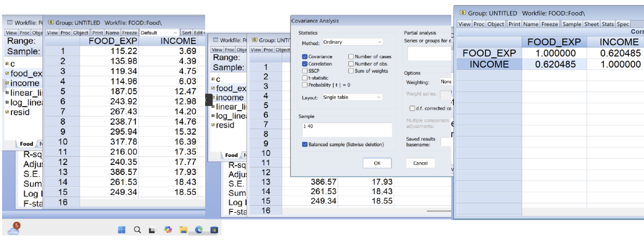Uncheck the Covariance checkbox
This screenshot has height=243, width=644.
pyautogui.click(x=304, y=57)
